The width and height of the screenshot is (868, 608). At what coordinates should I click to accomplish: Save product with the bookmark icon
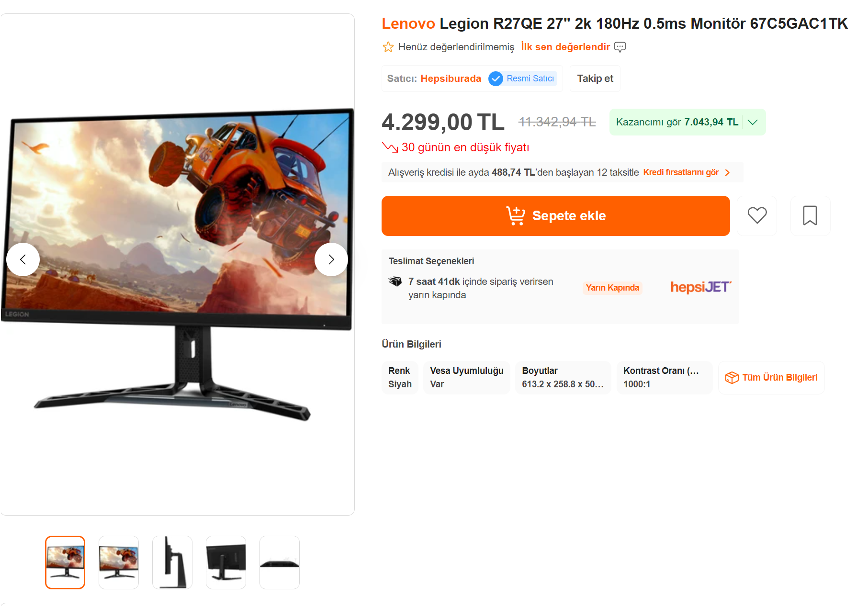(x=810, y=215)
